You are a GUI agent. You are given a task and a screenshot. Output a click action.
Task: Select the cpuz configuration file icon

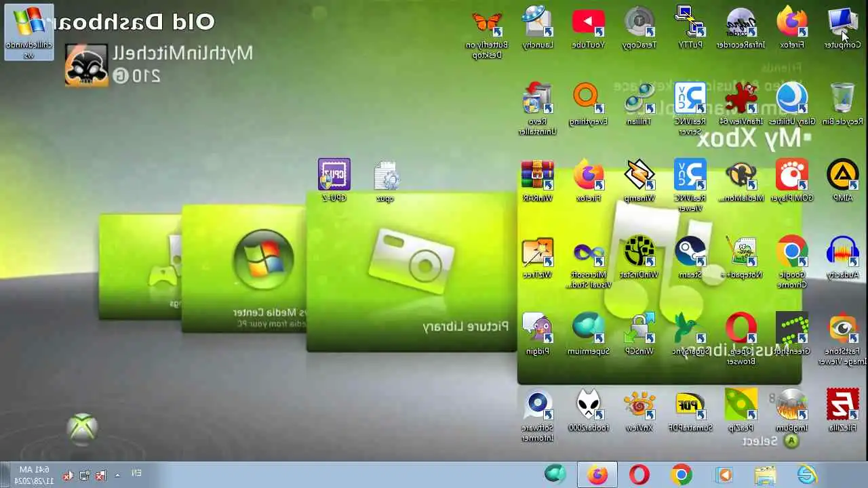[x=385, y=181]
